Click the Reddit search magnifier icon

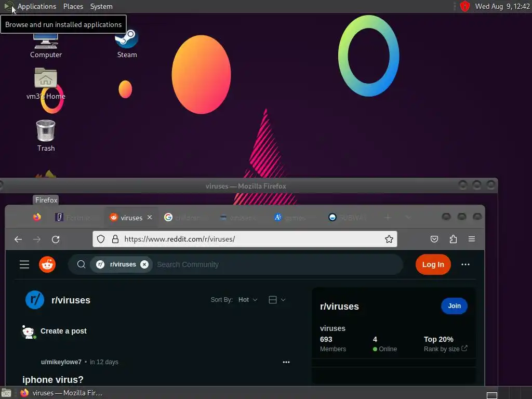click(81, 264)
